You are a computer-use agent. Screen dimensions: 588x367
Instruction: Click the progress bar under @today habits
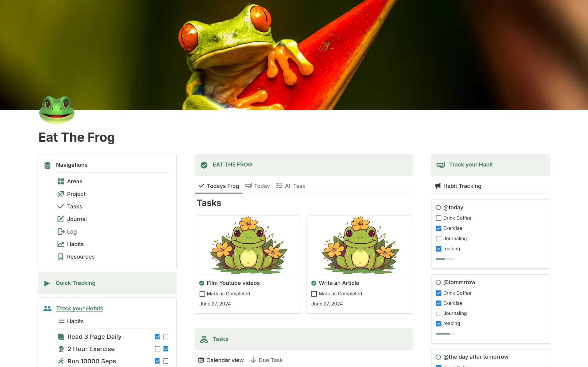coord(445,259)
